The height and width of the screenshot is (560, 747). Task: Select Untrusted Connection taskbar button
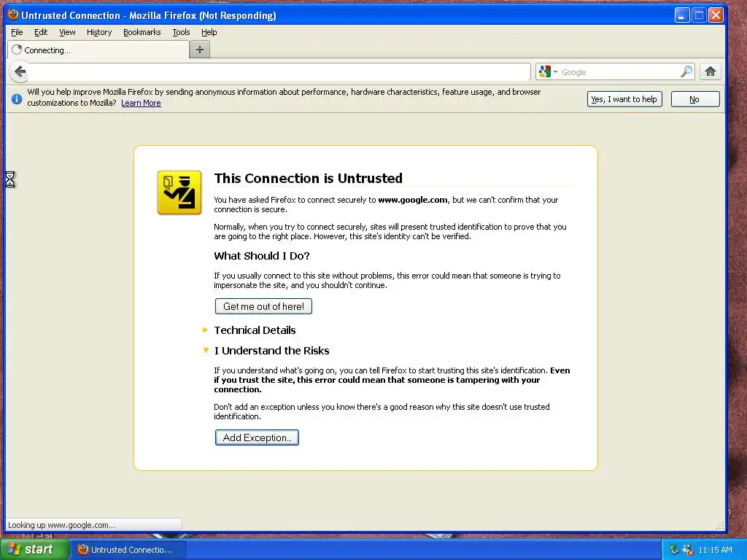point(128,550)
